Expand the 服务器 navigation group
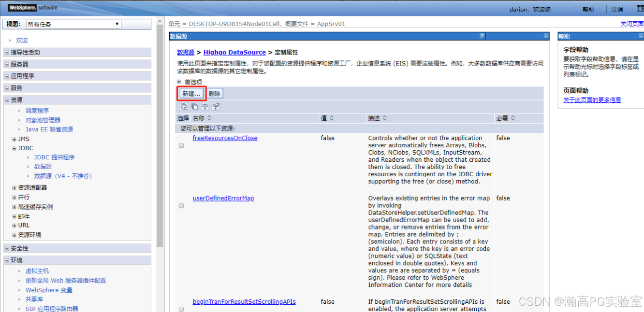Screen dimensions: 644x312 (7, 64)
